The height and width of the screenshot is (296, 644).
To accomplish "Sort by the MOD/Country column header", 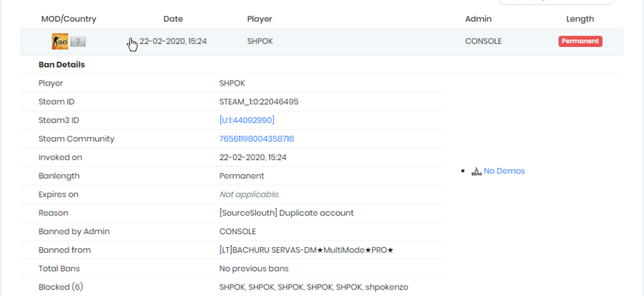I will 68,19.
